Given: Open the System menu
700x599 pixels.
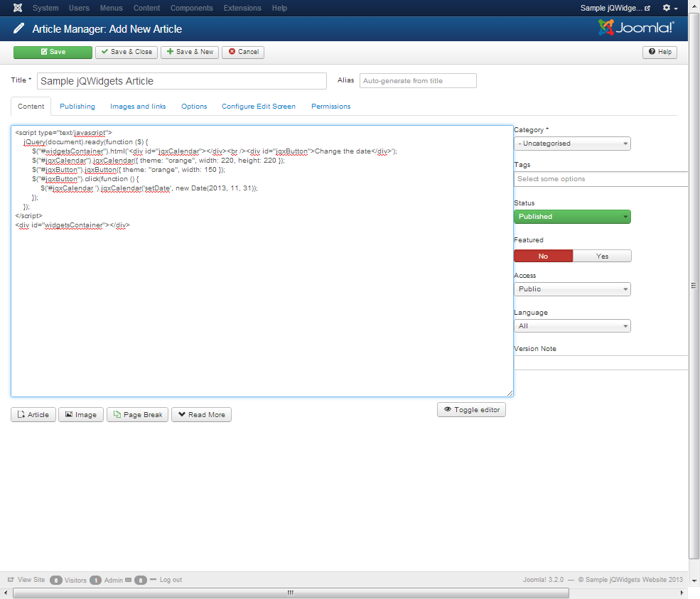Looking at the screenshot, I should 45,8.
